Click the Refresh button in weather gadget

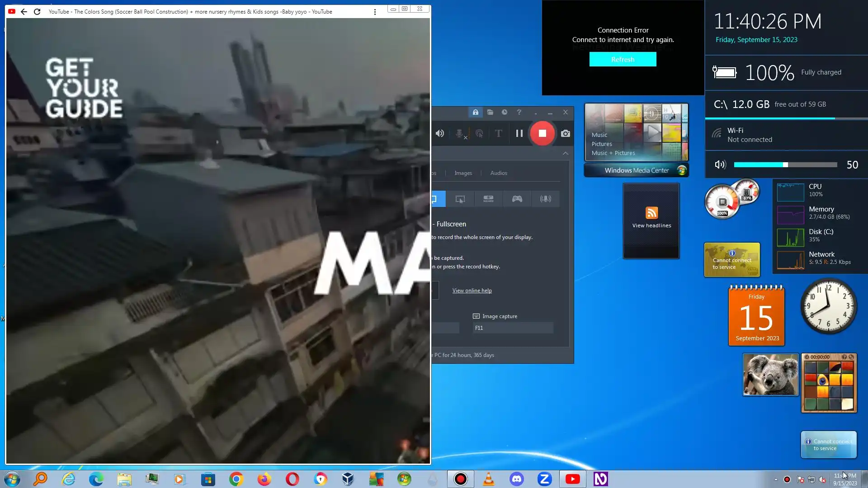[623, 59]
